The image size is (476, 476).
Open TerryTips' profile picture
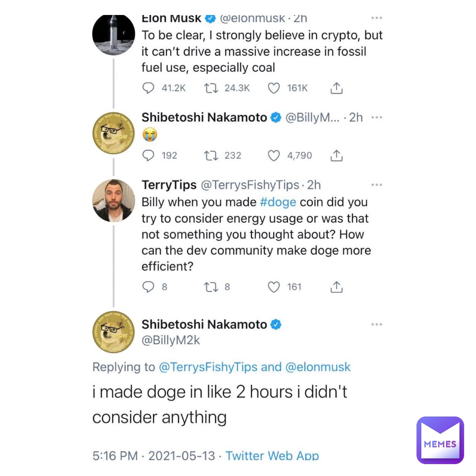coord(113,201)
